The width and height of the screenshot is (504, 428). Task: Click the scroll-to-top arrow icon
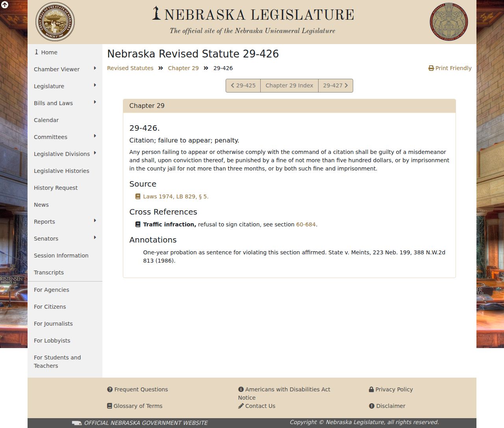click(5, 5)
